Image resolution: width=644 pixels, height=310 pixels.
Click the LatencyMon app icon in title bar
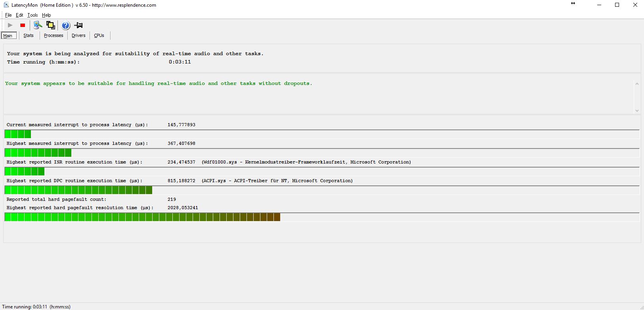click(6, 5)
